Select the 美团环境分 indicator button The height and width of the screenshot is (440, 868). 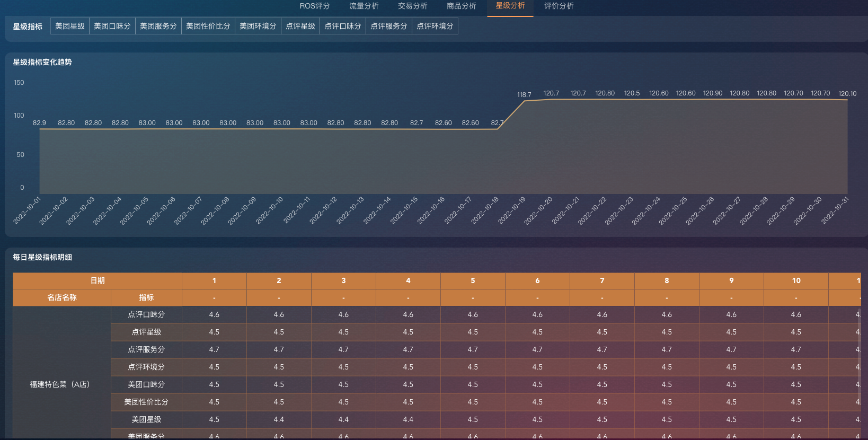tap(258, 26)
